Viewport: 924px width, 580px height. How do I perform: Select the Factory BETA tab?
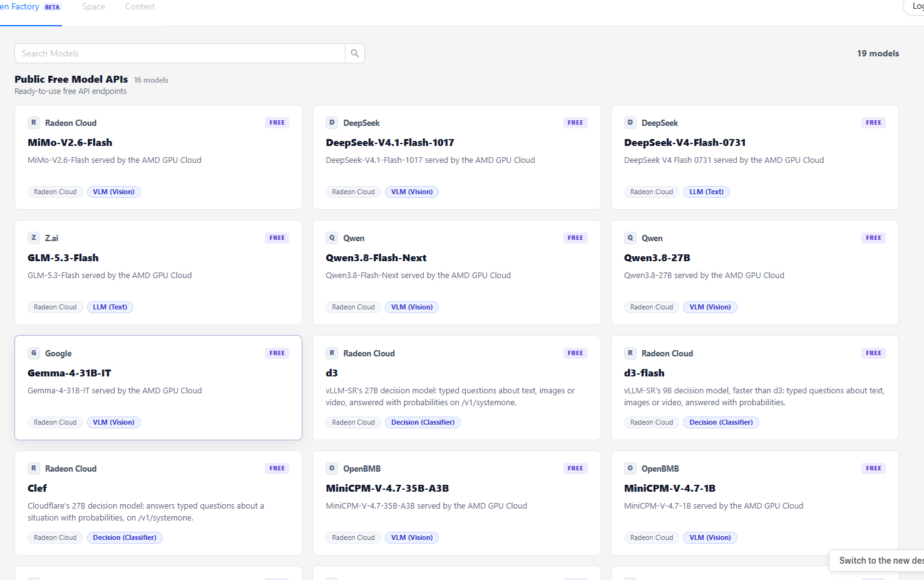coord(31,7)
